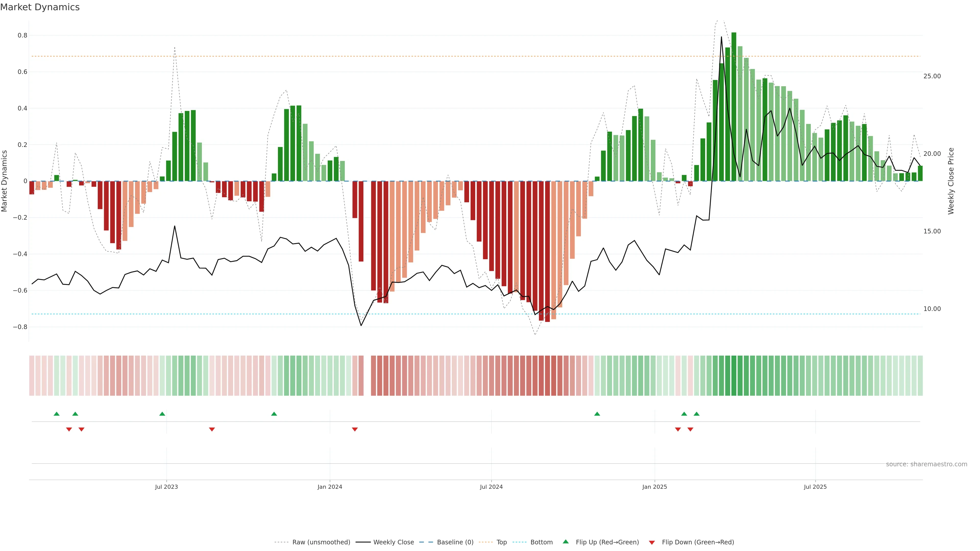Click the Market Dynamics chart title
Image resolution: width=980 pixels, height=551 pixels.
tap(40, 7)
